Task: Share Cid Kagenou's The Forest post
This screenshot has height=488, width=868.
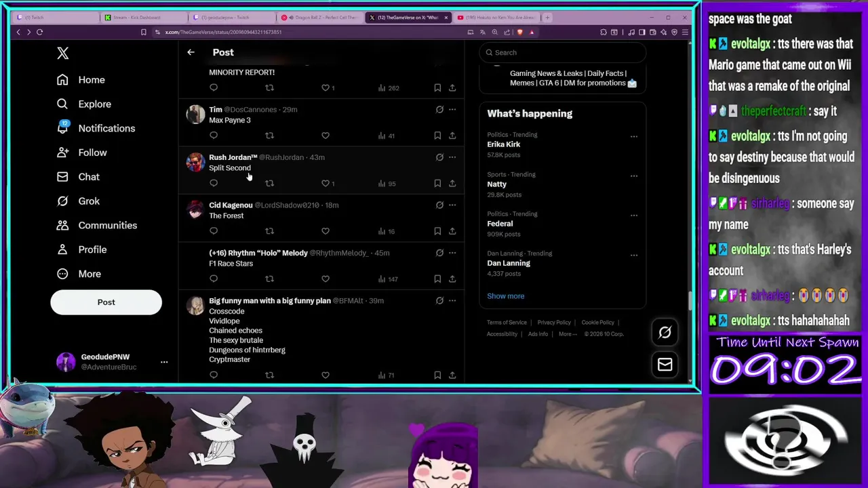Action: [x=452, y=231]
